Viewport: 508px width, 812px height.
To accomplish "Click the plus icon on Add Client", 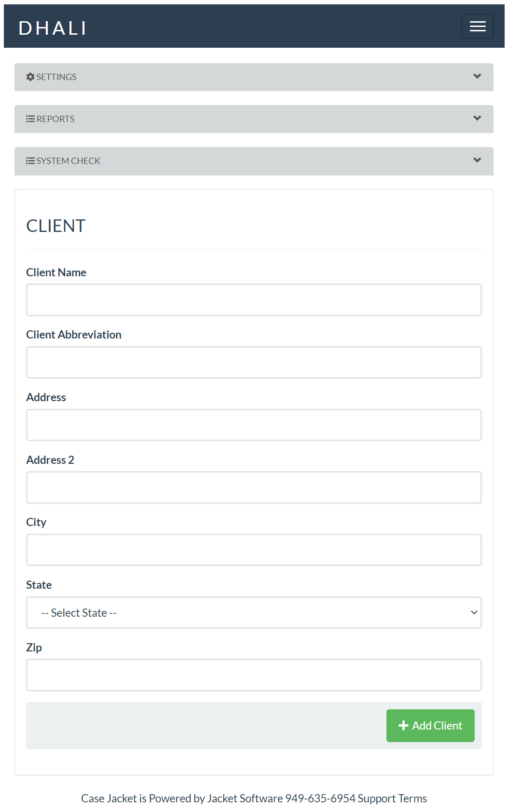I will tap(403, 726).
